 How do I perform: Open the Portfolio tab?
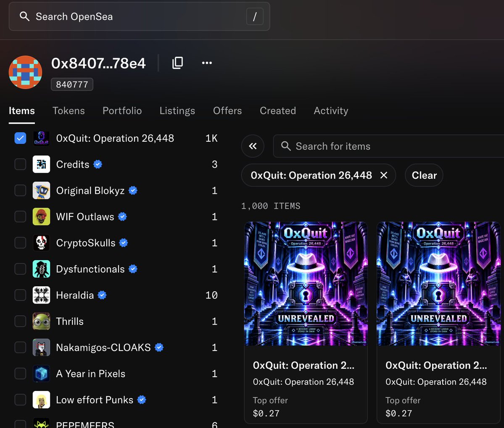122,111
